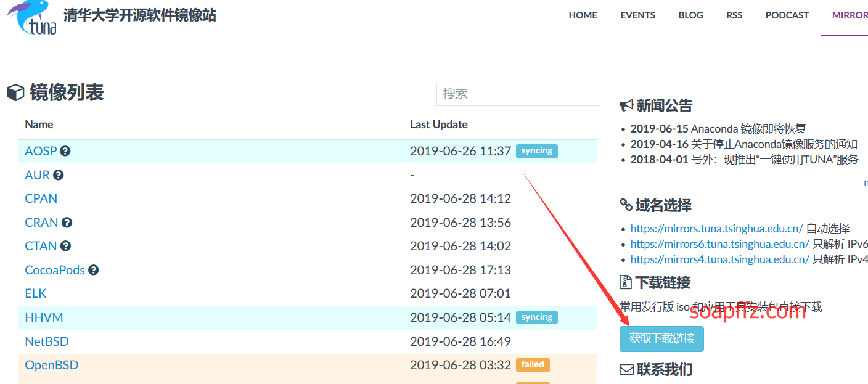The image size is (868, 384).
Task: Open the HOME menu item
Action: click(x=583, y=15)
